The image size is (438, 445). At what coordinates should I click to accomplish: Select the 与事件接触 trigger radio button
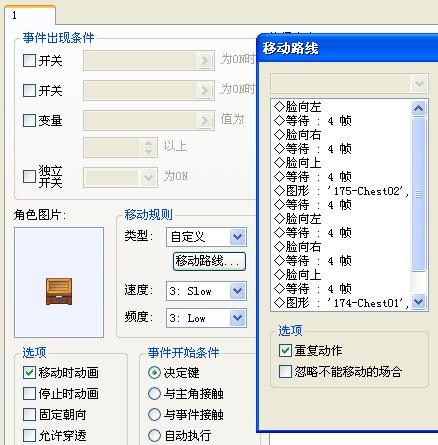click(x=154, y=414)
